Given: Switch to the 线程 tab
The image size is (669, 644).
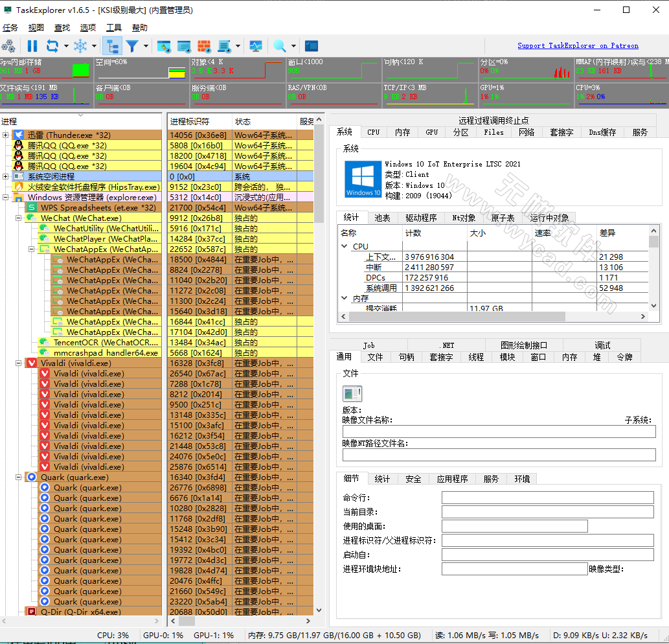Looking at the screenshot, I should coord(476,357).
